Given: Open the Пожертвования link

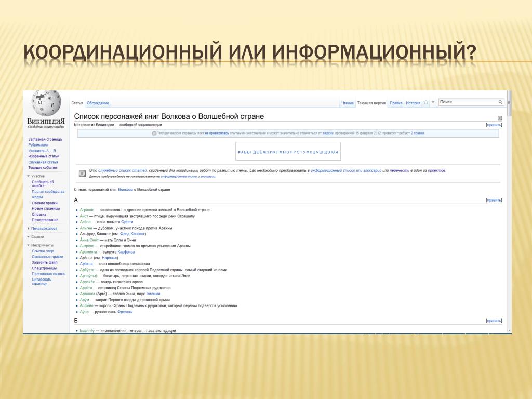Looking at the screenshot, I should point(45,220).
